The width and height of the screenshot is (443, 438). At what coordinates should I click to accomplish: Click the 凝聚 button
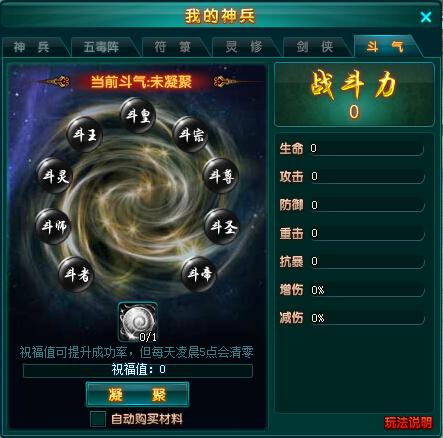137,395
